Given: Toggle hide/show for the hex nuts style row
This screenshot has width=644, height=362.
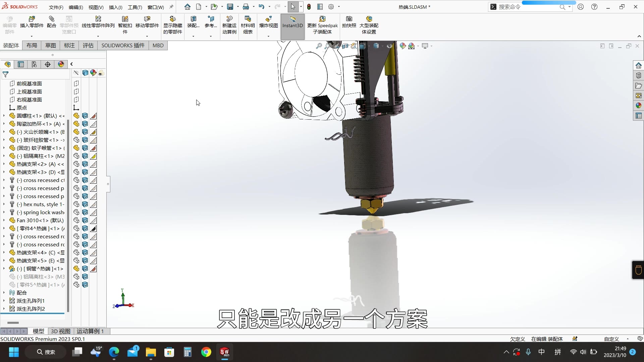Looking at the screenshot, I should 76,204.
